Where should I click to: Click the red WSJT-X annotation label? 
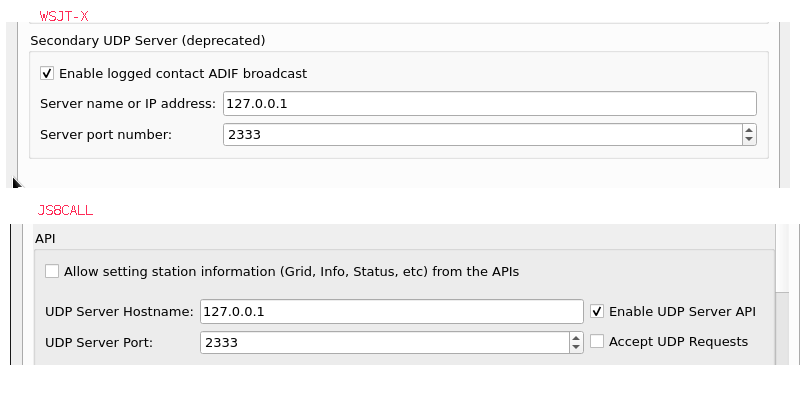64,16
